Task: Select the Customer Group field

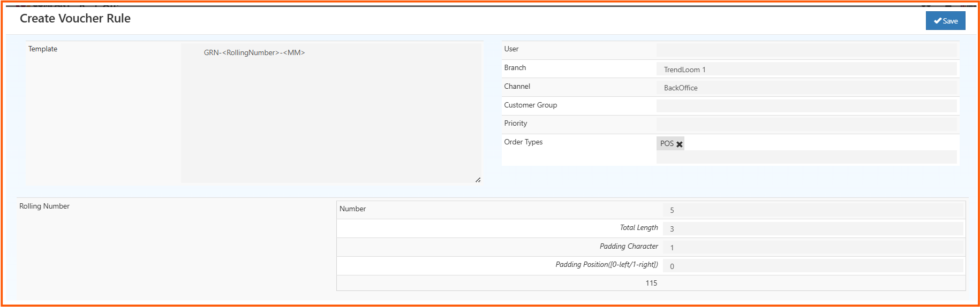Action: point(806,106)
